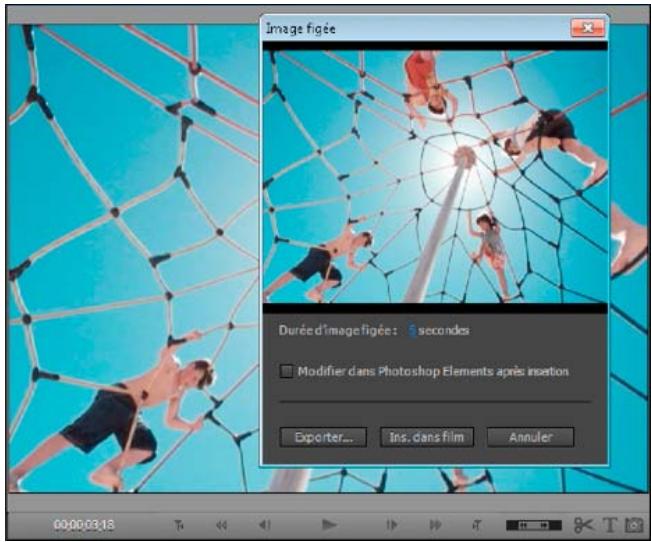
Task: Enable Modifier dans Photoshop Elements après insertion
Action: (286, 371)
